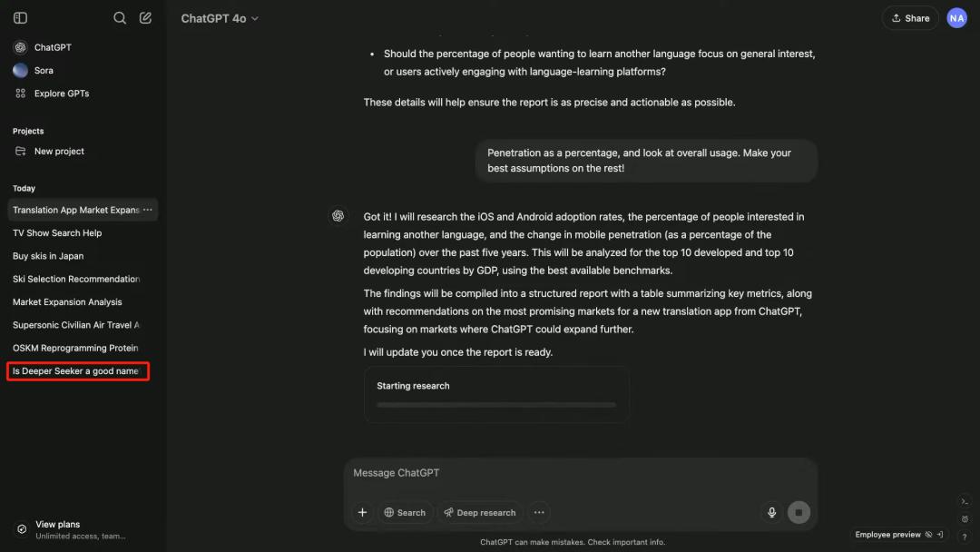Click the Starting research progress bar
The image size is (980, 552).
click(496, 403)
